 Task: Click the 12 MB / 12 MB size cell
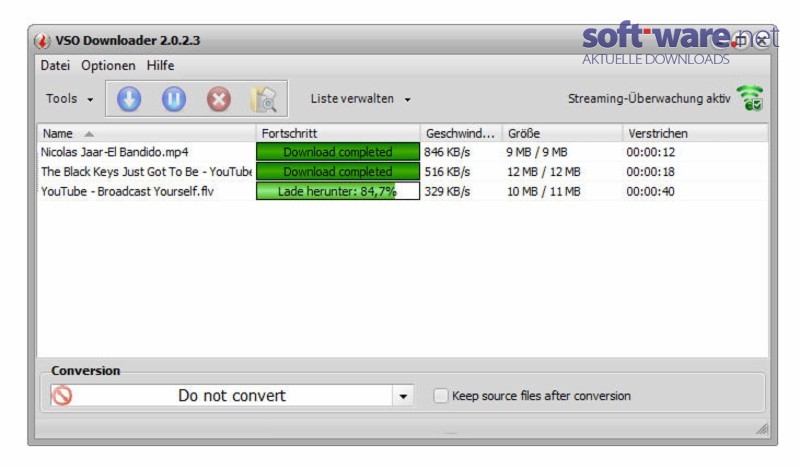click(543, 171)
